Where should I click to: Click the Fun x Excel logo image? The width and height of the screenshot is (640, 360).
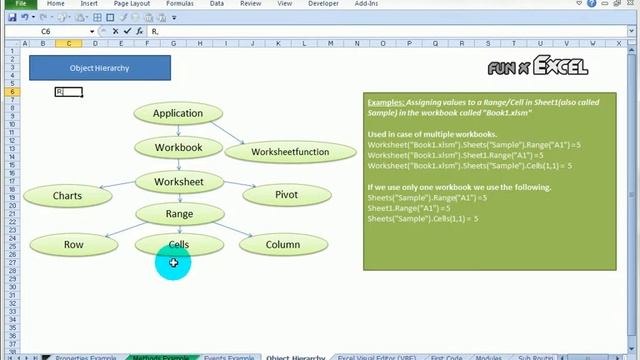[x=538, y=65]
